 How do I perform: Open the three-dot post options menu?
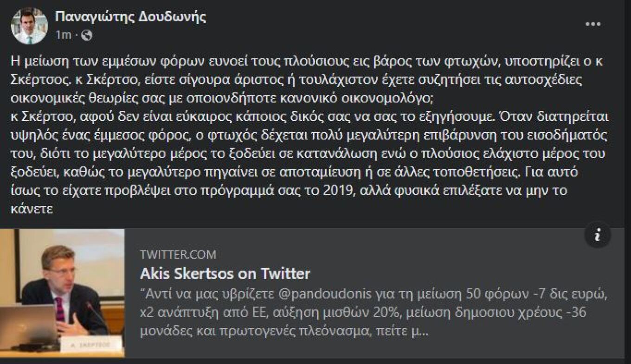pos(593,25)
